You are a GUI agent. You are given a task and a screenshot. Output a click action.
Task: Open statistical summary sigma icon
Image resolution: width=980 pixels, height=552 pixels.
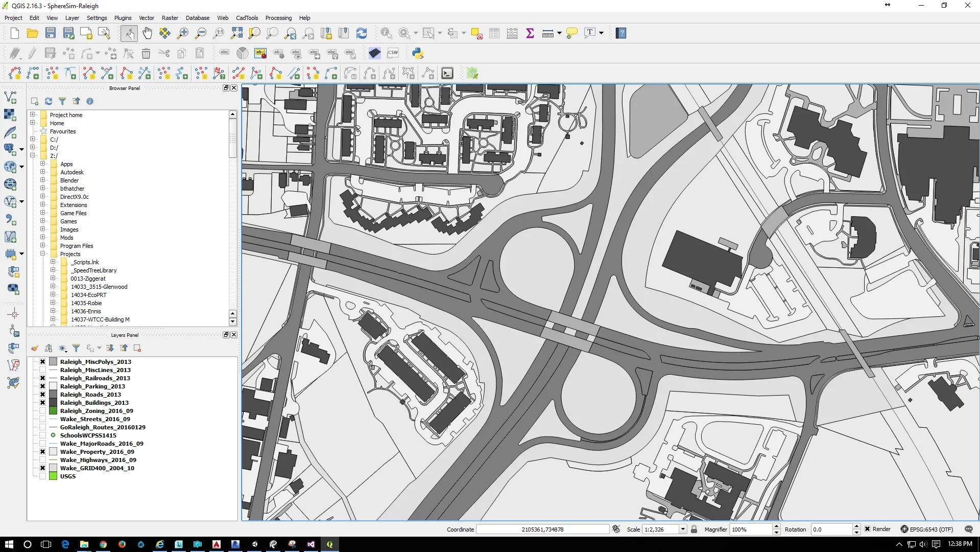(x=530, y=33)
